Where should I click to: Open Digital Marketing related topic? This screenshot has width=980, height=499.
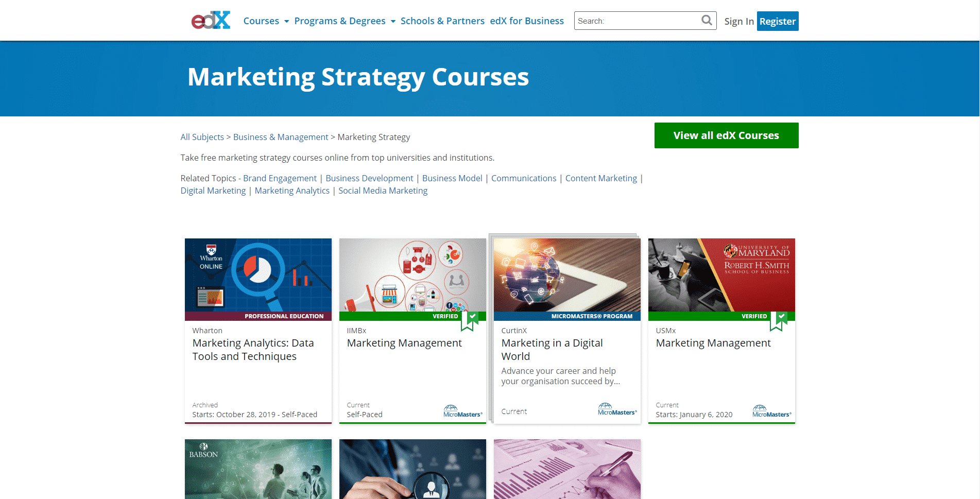tap(213, 191)
